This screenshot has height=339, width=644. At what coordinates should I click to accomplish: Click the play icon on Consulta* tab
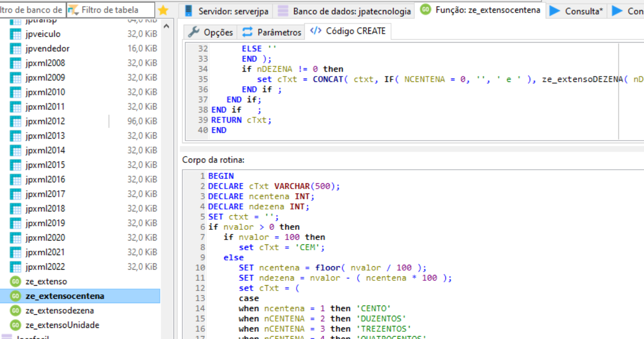[x=555, y=11]
